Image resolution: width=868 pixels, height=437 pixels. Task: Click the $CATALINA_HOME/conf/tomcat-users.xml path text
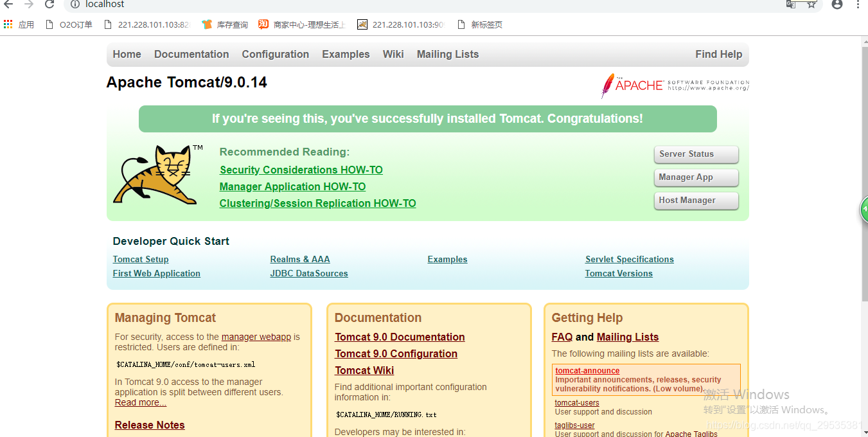point(186,364)
